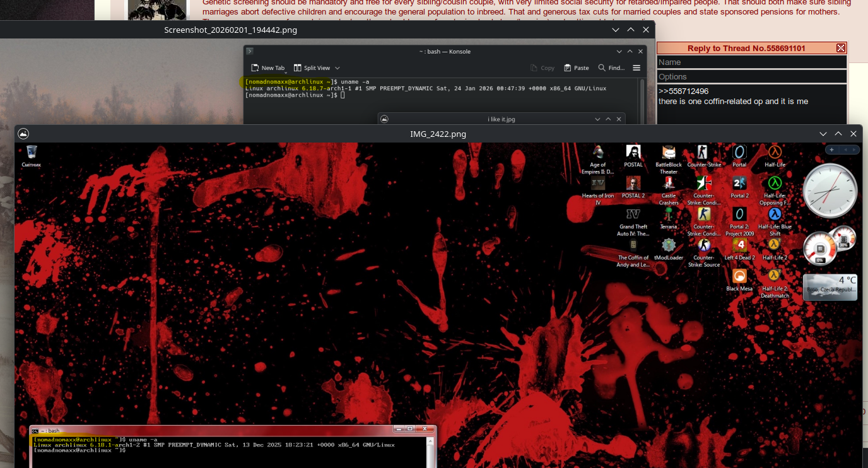The image size is (868, 468).
Task: Launch the POSTAL 2 desktop icon
Action: (633, 187)
